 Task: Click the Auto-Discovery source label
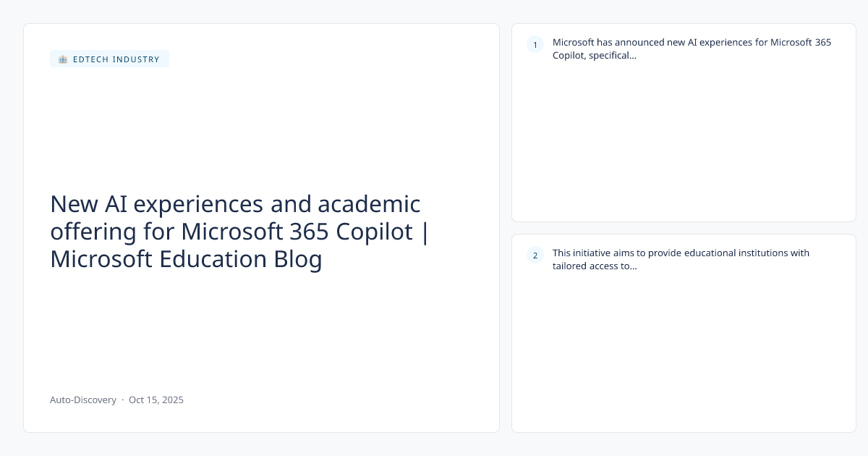pyautogui.click(x=83, y=400)
